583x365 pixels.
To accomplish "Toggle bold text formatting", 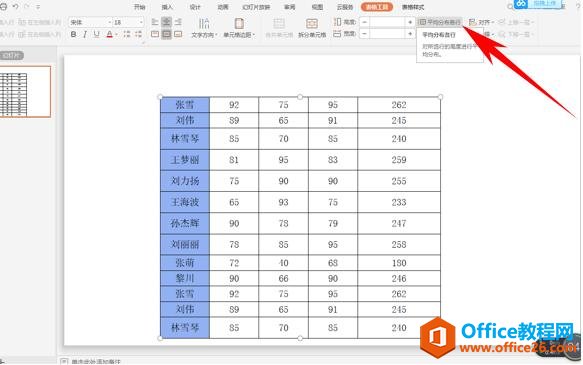I will click(74, 34).
